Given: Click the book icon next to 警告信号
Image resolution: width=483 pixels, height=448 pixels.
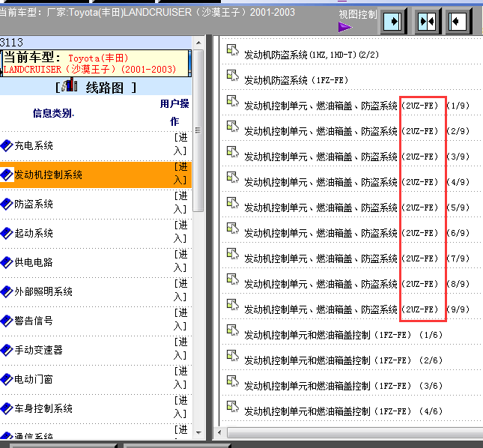Looking at the screenshot, I should tap(7, 321).
